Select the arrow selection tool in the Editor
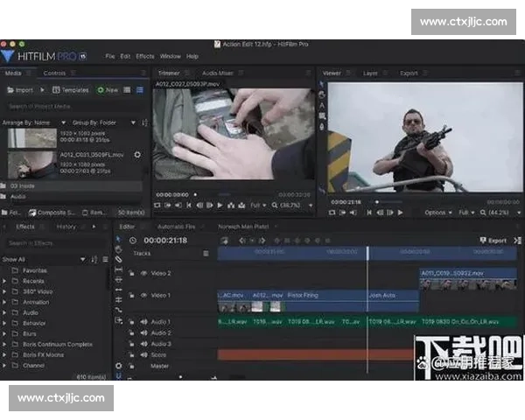This screenshot has width=525, height=420. 119,238
